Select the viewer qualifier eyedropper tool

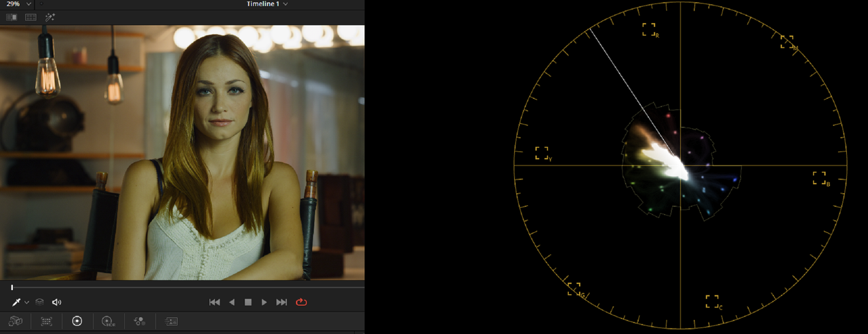coord(16,302)
